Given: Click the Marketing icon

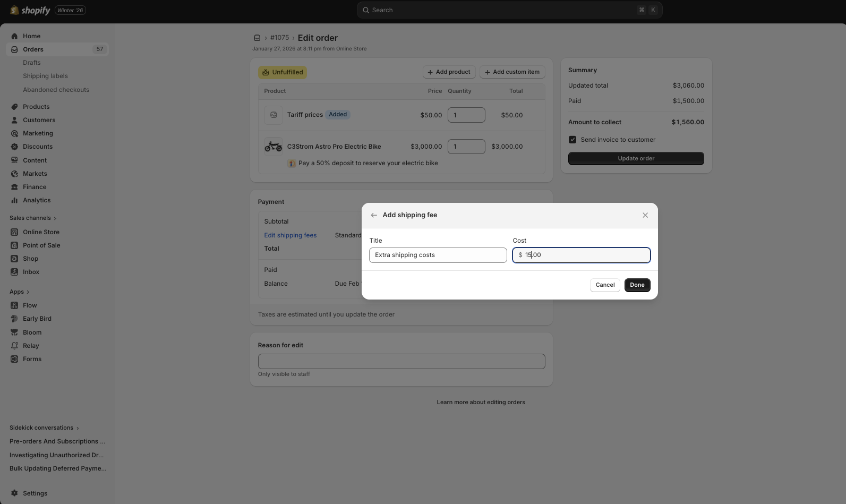Looking at the screenshot, I should 14,133.
